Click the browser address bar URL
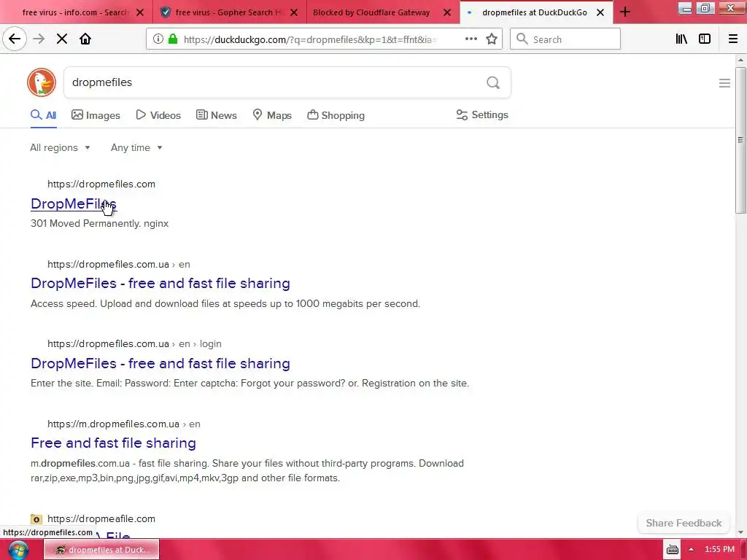The image size is (747, 560). click(x=309, y=39)
